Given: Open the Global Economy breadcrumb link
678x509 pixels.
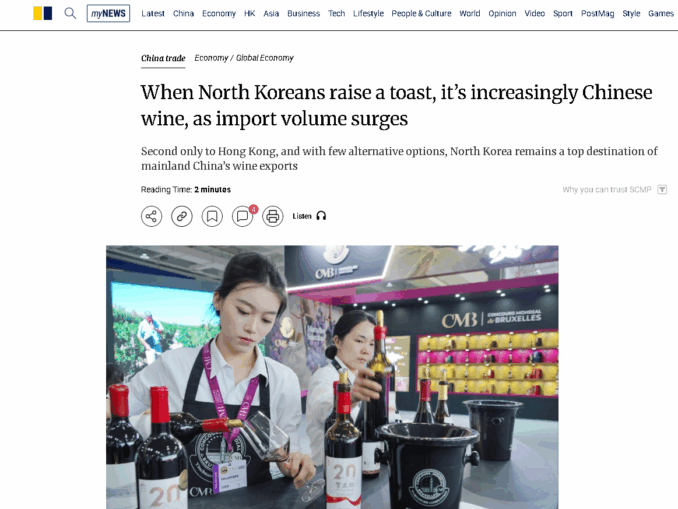Looking at the screenshot, I should 265,58.
